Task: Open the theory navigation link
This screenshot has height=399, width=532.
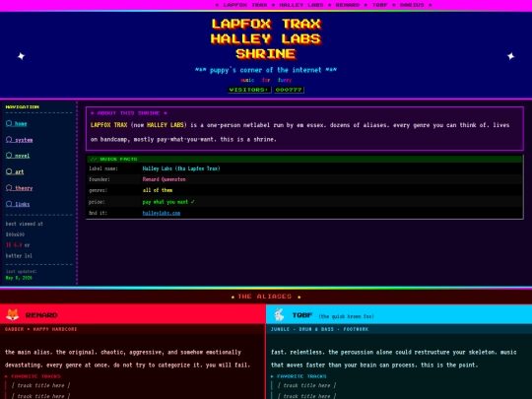Action: [x=20, y=188]
